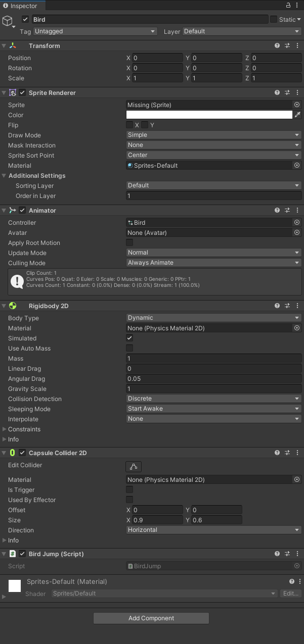Open the Sprite Sort Point dropdown
The image size is (304, 644).
214,155
